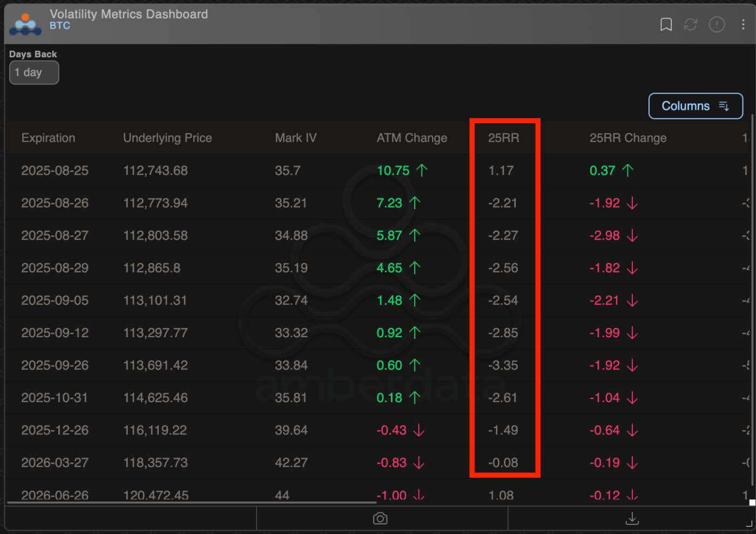Open the alert status icon in the header
The height and width of the screenshot is (534, 756).
pyautogui.click(x=717, y=24)
